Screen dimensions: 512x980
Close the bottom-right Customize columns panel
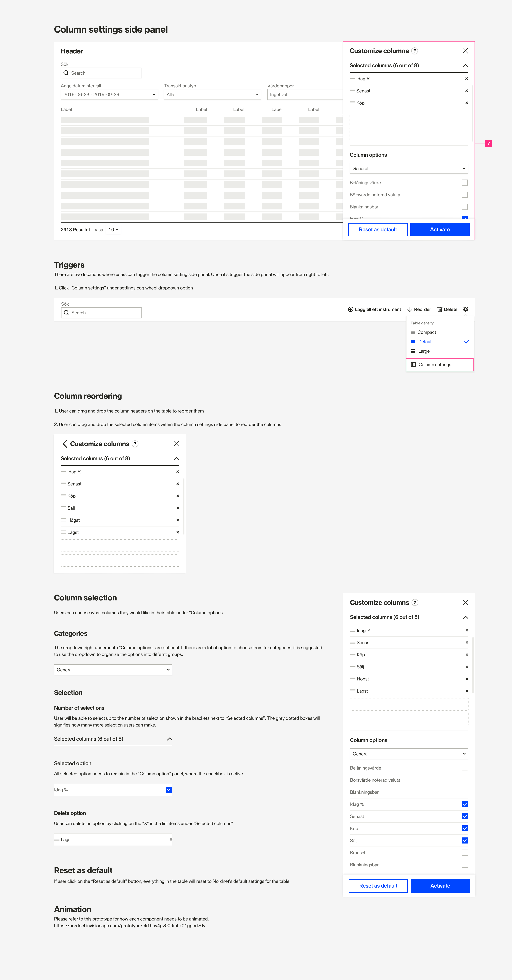pyautogui.click(x=465, y=603)
